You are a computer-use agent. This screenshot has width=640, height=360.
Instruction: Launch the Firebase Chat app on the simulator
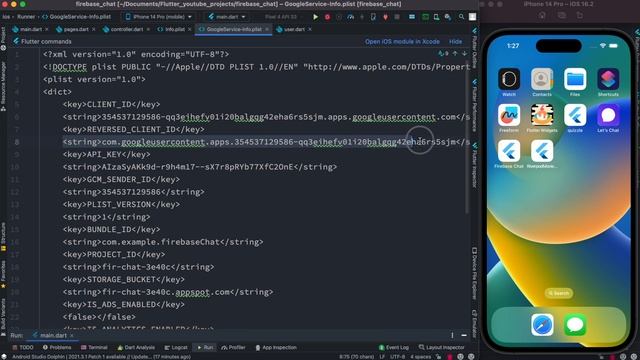(x=509, y=151)
